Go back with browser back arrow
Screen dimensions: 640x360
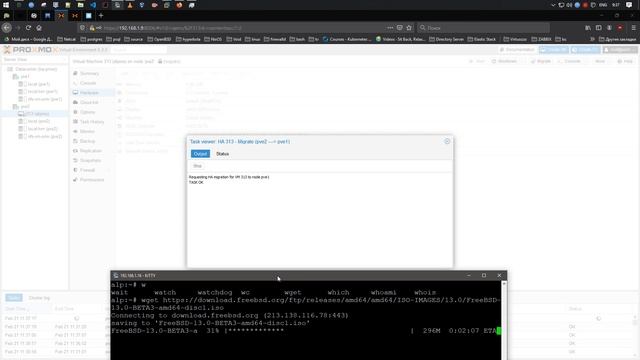[7, 28]
